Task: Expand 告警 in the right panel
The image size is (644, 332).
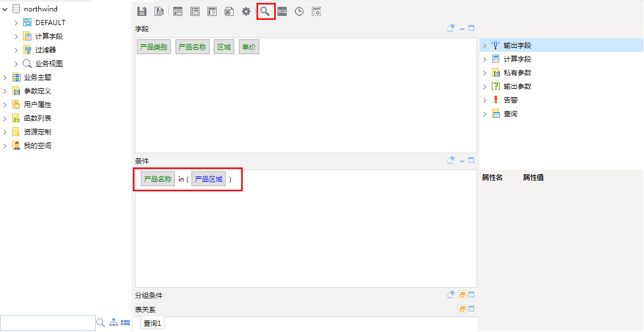Action: (x=484, y=100)
